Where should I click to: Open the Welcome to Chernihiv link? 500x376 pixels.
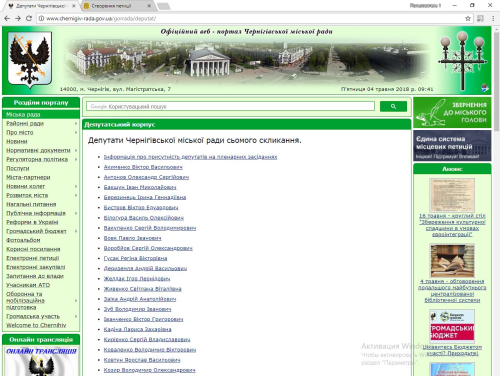[36, 325]
